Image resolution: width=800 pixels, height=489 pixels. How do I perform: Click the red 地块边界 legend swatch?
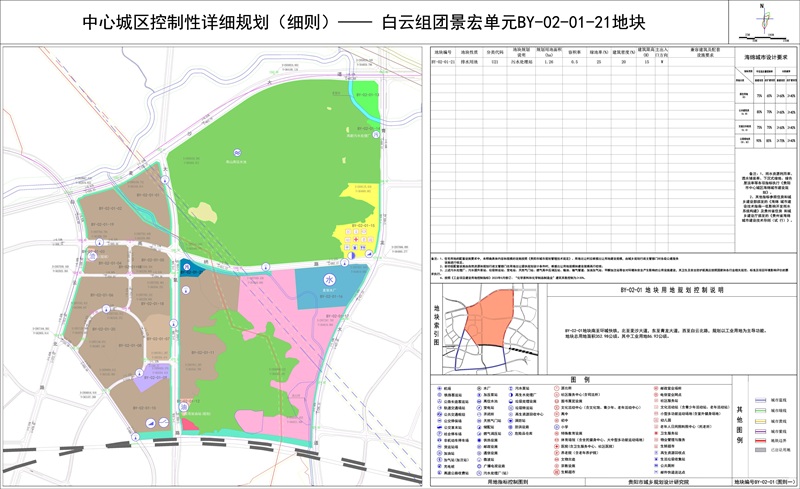tap(761, 439)
